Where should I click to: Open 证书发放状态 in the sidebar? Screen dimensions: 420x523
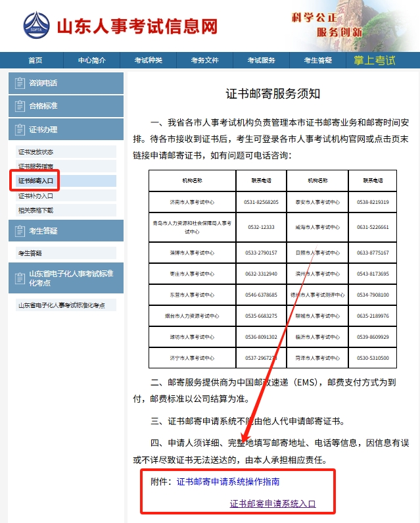coord(36,152)
